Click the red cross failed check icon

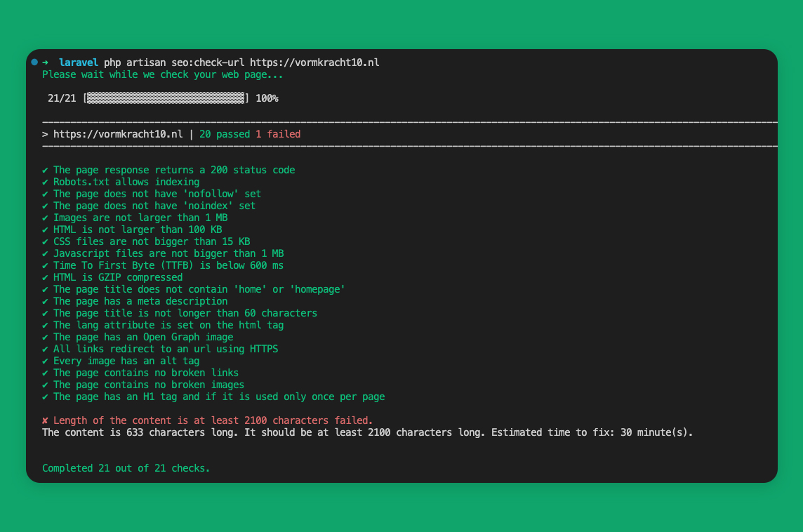click(x=45, y=420)
